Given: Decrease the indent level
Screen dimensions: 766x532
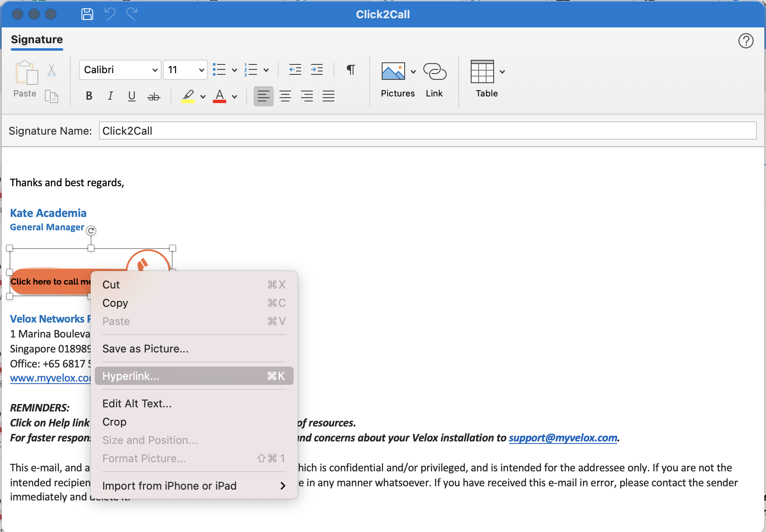Looking at the screenshot, I should 295,69.
